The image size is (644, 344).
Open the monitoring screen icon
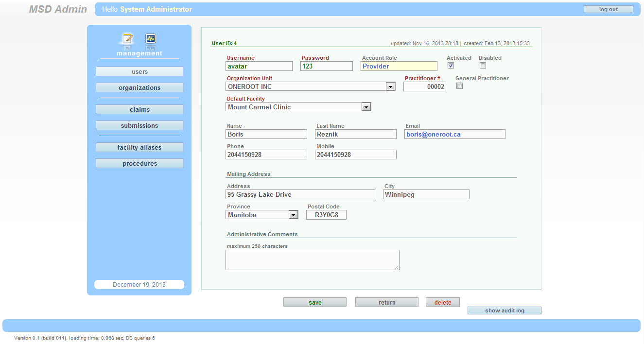point(151,38)
